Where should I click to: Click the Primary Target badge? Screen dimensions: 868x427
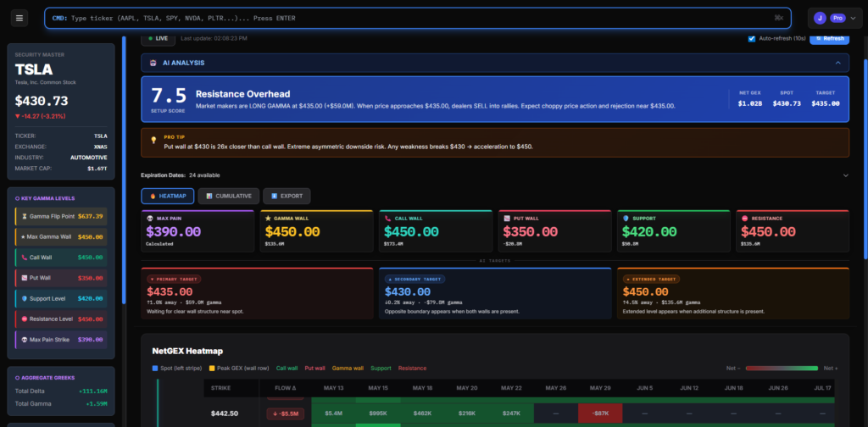point(174,280)
